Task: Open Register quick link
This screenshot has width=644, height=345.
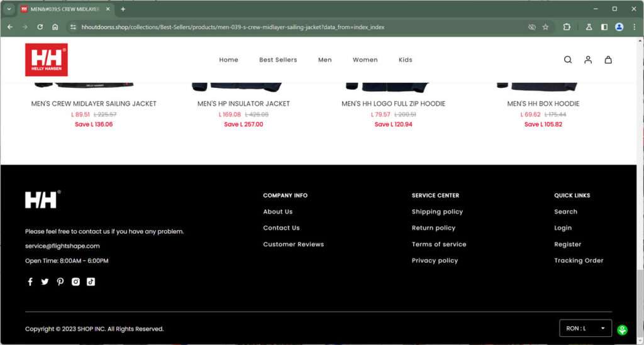Action: pyautogui.click(x=568, y=244)
